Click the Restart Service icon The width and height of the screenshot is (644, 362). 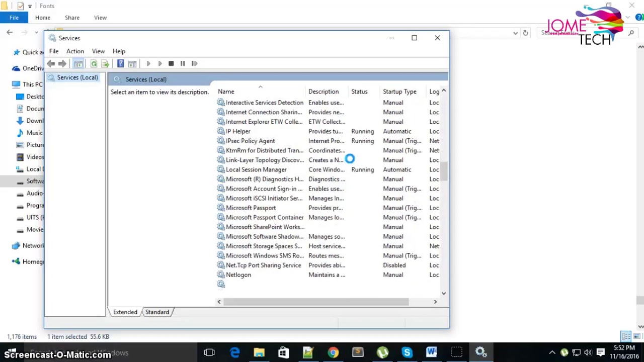pos(194,63)
